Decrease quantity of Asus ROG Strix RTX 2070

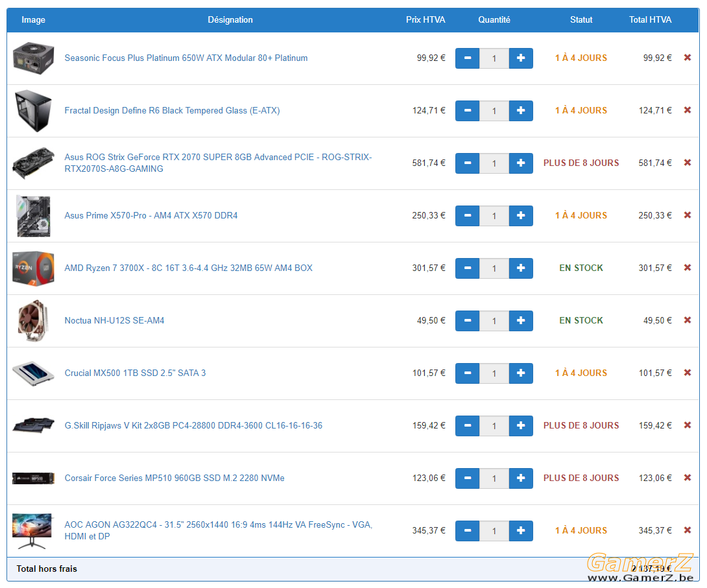[468, 163]
